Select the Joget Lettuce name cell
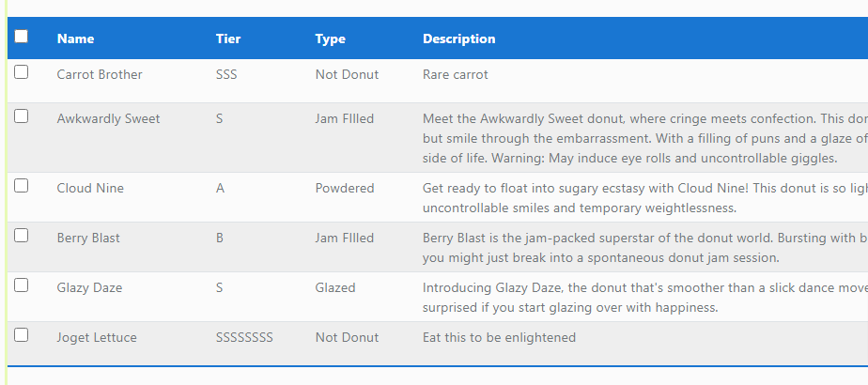 [97, 337]
